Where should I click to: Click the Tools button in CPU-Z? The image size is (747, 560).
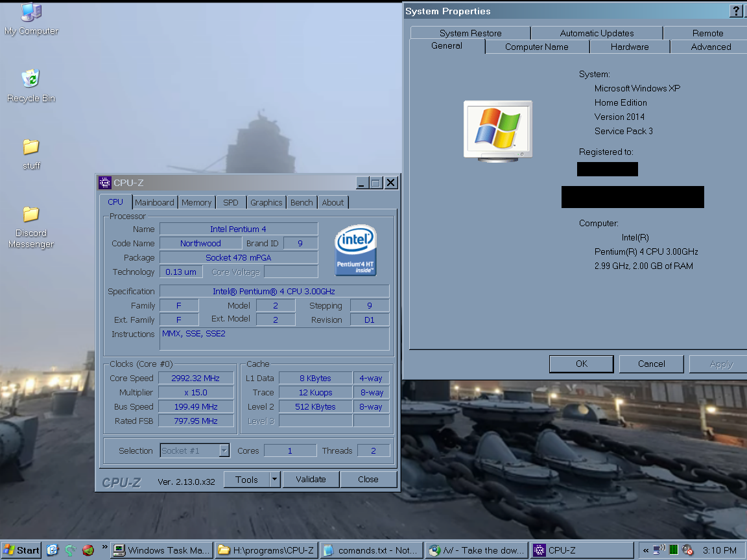tap(246, 480)
